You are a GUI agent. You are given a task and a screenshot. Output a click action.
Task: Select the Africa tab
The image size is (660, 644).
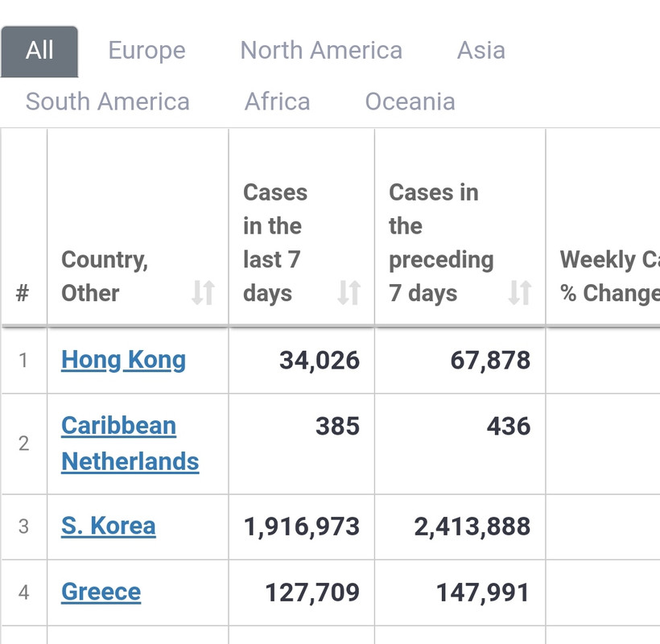point(277,102)
